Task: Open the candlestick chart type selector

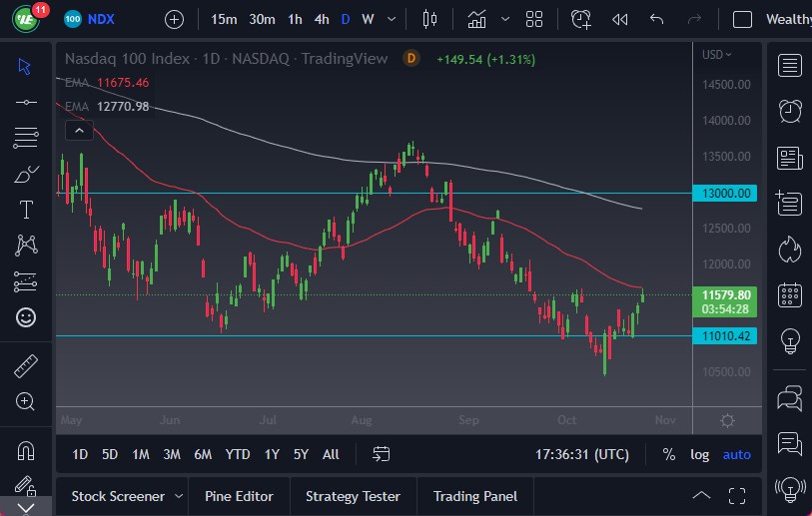Action: click(x=429, y=20)
